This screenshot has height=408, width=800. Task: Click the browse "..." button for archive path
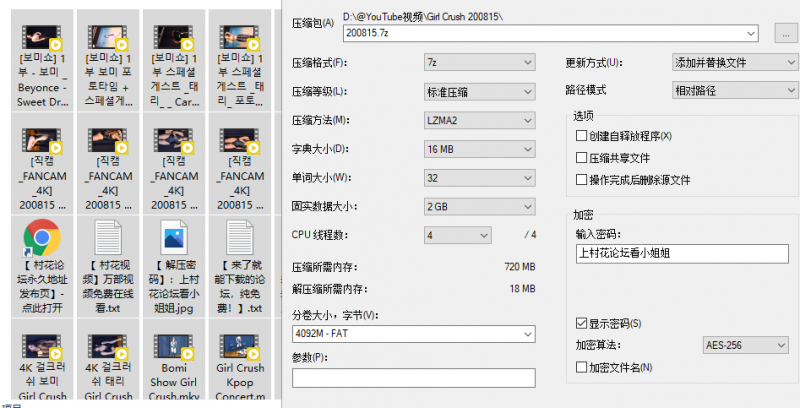tap(787, 33)
